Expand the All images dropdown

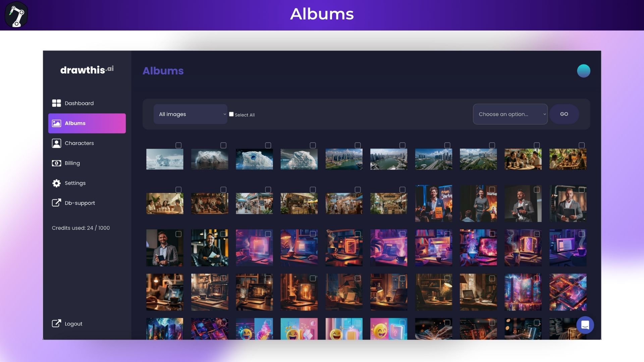pos(190,114)
